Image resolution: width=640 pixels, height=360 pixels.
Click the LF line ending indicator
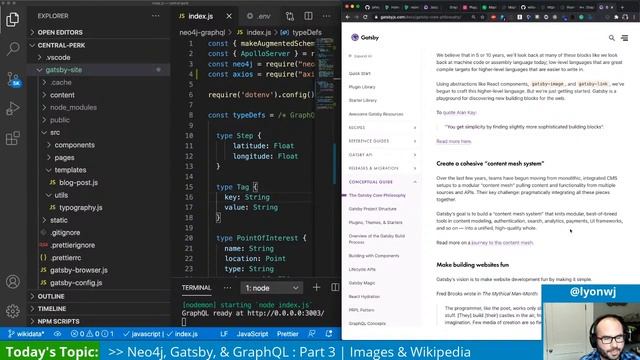click(224, 334)
